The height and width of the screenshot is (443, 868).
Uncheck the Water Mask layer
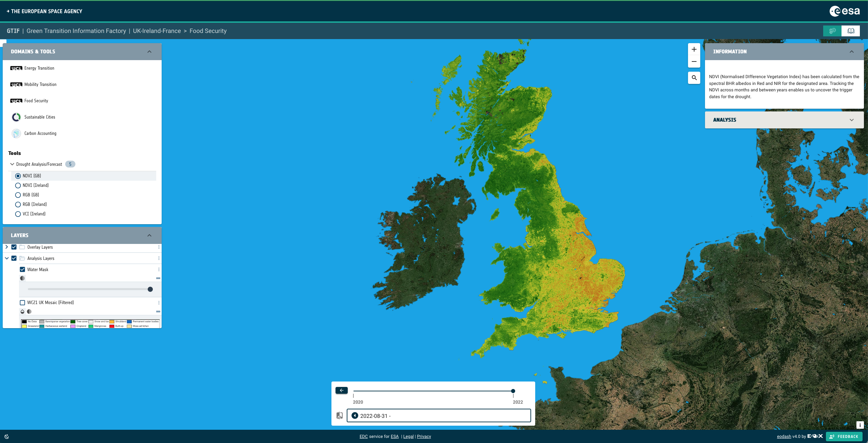(22, 269)
